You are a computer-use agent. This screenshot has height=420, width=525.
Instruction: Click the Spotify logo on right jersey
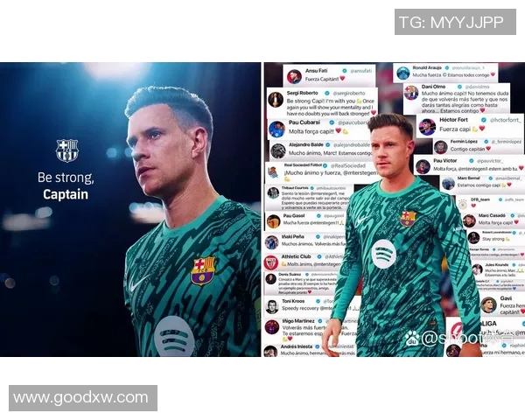pyautogui.click(x=384, y=255)
